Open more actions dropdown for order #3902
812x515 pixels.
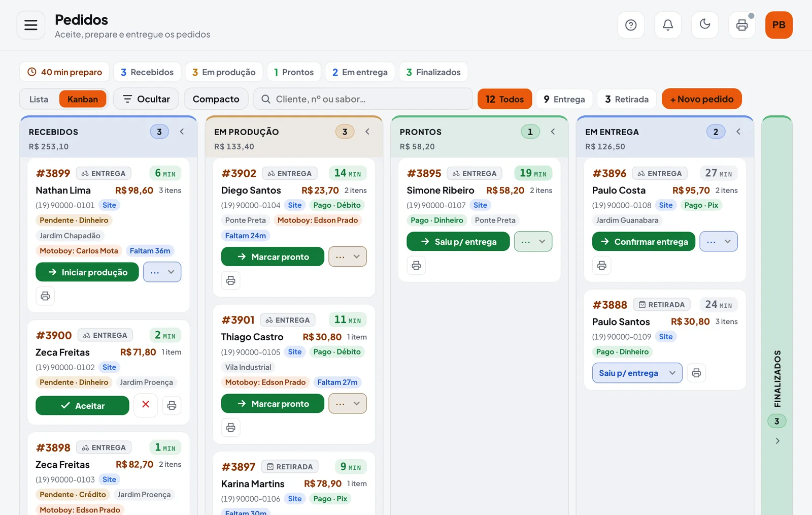point(348,257)
